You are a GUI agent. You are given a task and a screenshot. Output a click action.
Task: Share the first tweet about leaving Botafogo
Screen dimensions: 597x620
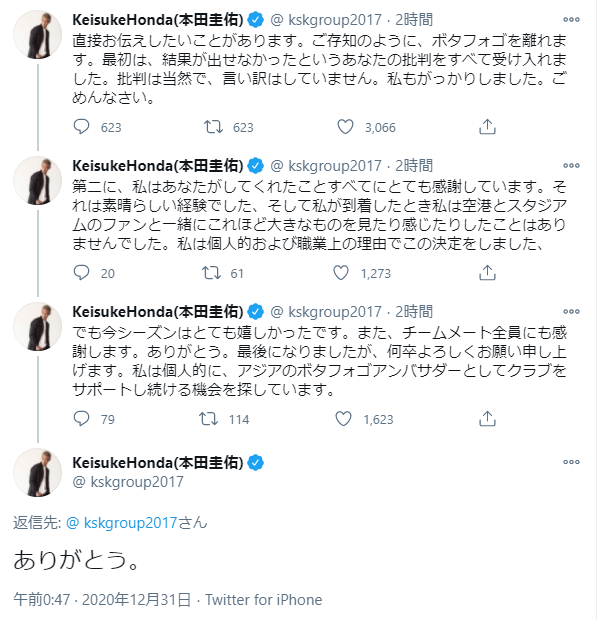(x=487, y=127)
